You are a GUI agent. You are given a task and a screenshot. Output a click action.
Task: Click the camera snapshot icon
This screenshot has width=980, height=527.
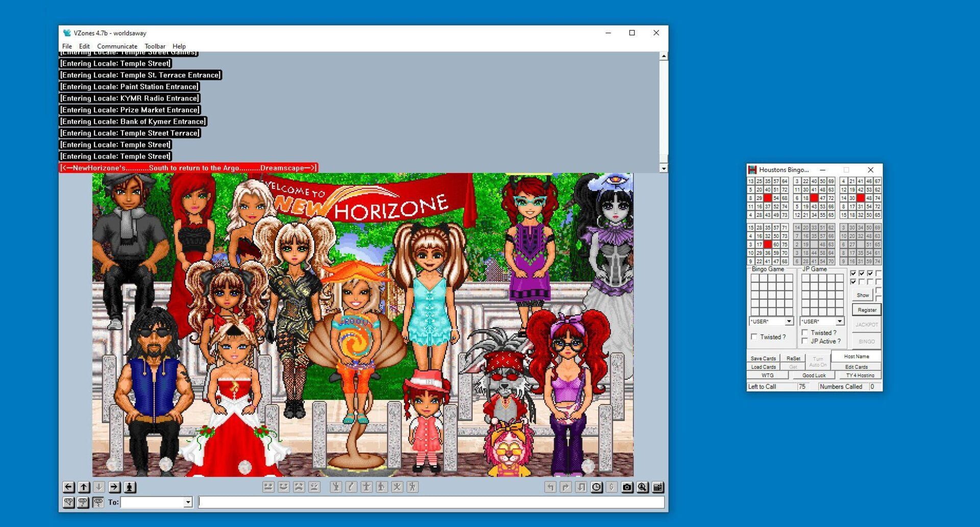point(627,487)
